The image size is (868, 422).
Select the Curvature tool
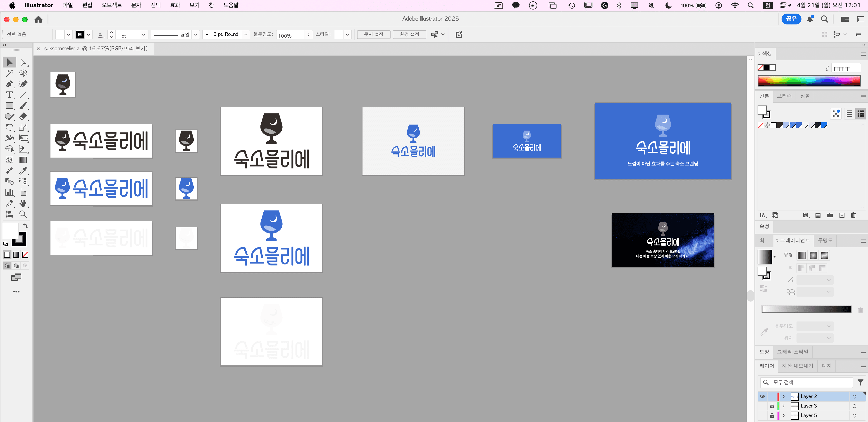click(23, 84)
